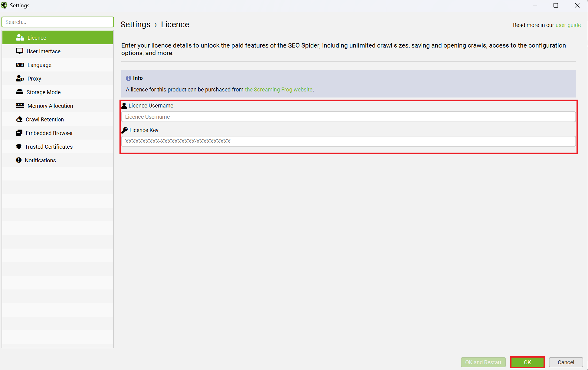This screenshot has width=588, height=370.
Task: Click the Notifications exclamation icon
Action: [x=19, y=160]
